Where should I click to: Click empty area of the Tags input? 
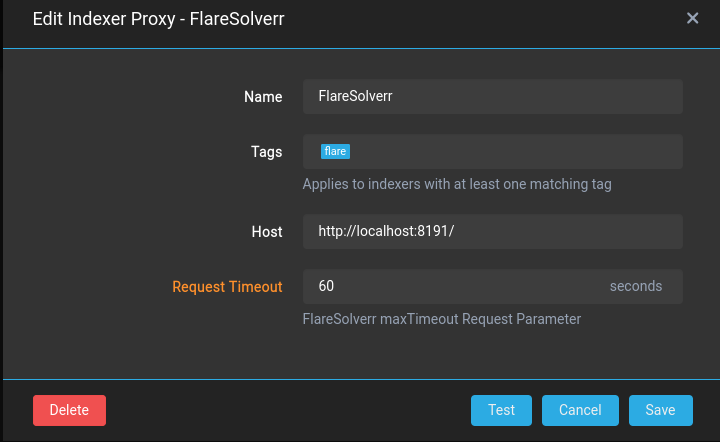(x=514, y=151)
